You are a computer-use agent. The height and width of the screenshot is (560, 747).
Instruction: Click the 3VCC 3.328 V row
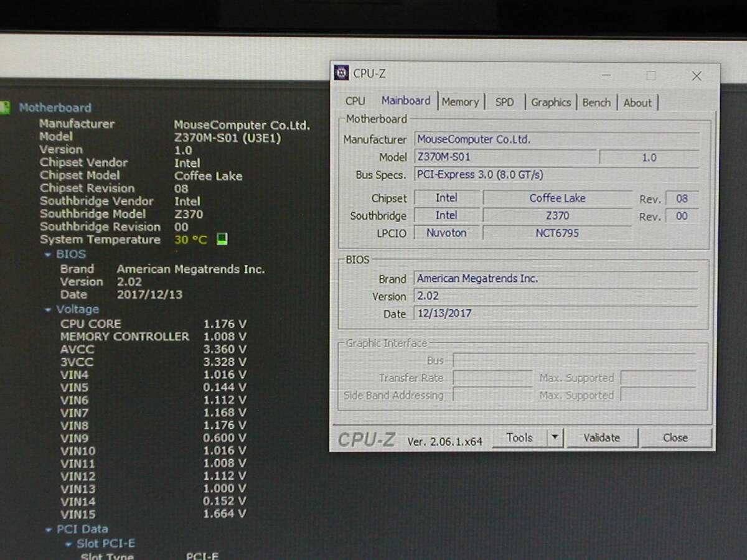click(x=153, y=362)
